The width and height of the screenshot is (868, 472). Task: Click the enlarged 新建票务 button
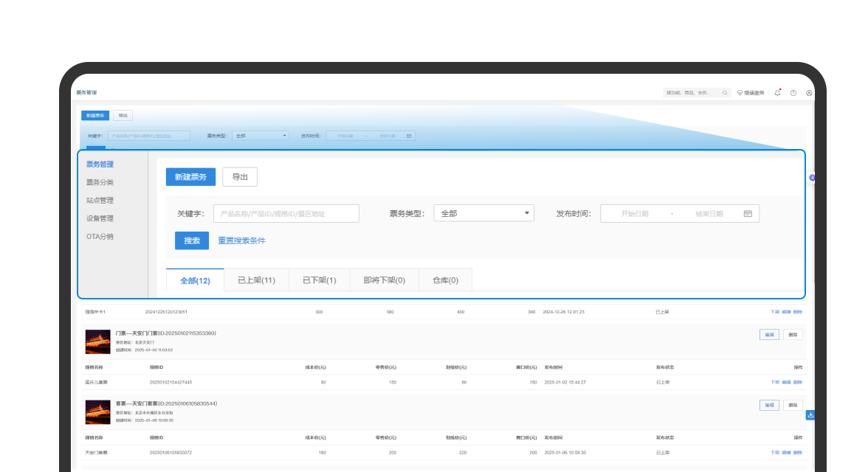(190, 177)
